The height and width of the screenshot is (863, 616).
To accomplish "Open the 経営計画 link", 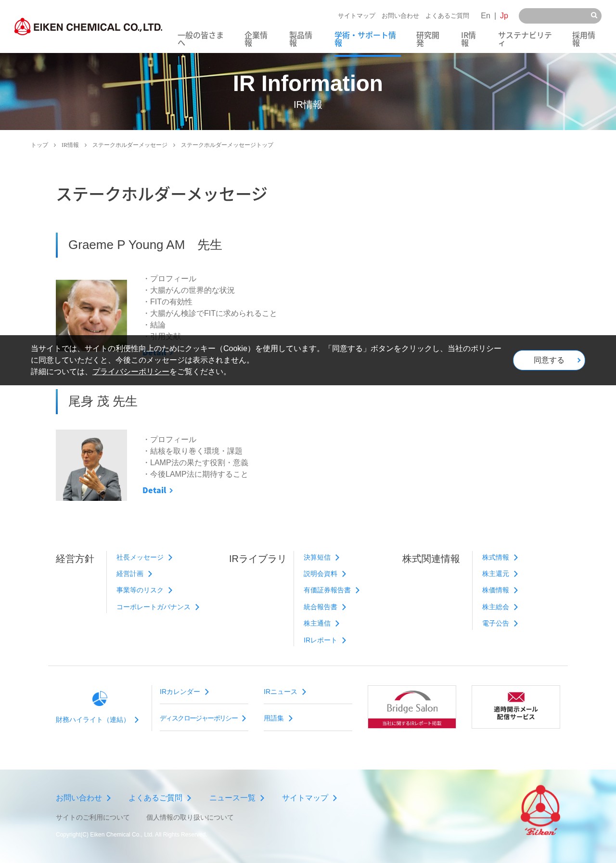I will 134,574.
